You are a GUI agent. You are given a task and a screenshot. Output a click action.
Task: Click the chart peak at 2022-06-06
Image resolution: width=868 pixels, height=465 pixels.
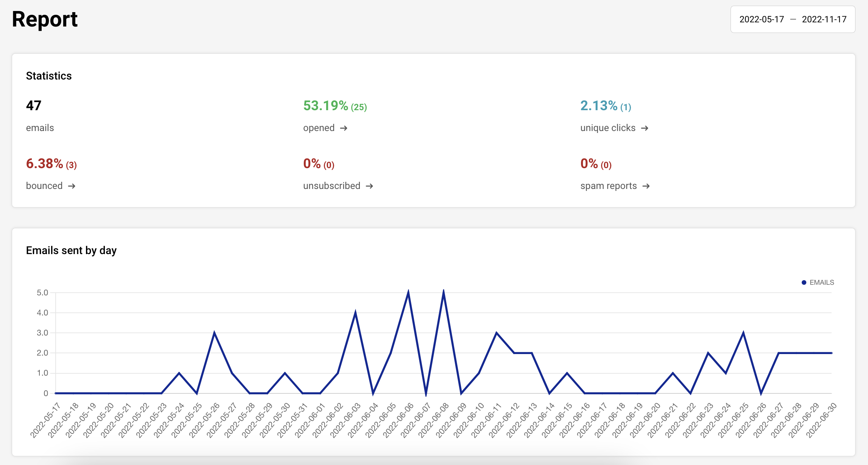[408, 293]
